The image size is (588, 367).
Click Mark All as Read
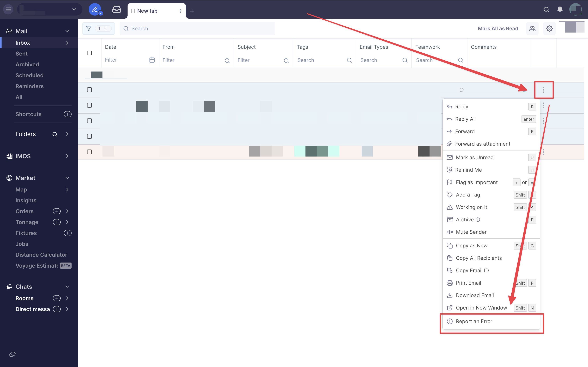point(498,29)
